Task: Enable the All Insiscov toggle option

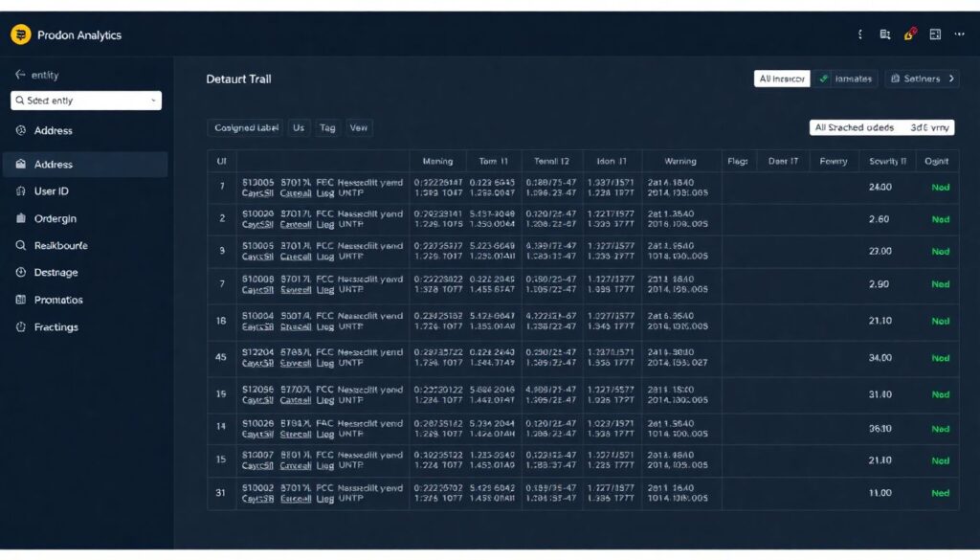Action: click(x=780, y=78)
